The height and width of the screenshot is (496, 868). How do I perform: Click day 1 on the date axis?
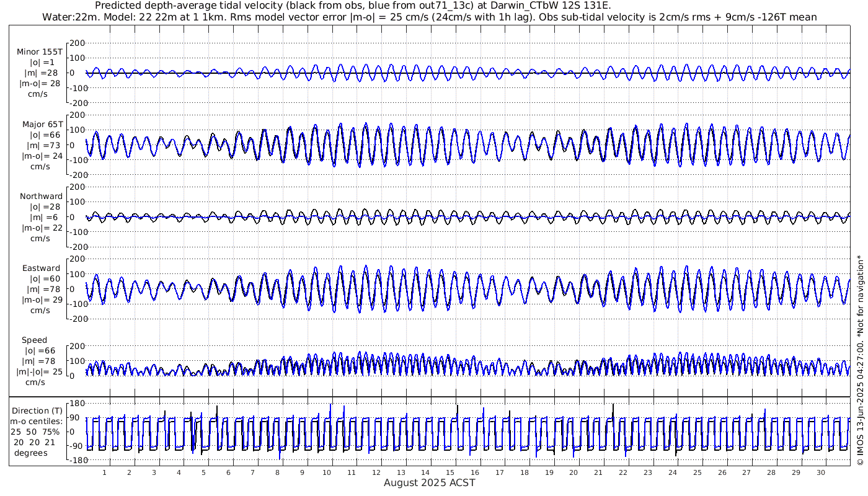tap(104, 472)
